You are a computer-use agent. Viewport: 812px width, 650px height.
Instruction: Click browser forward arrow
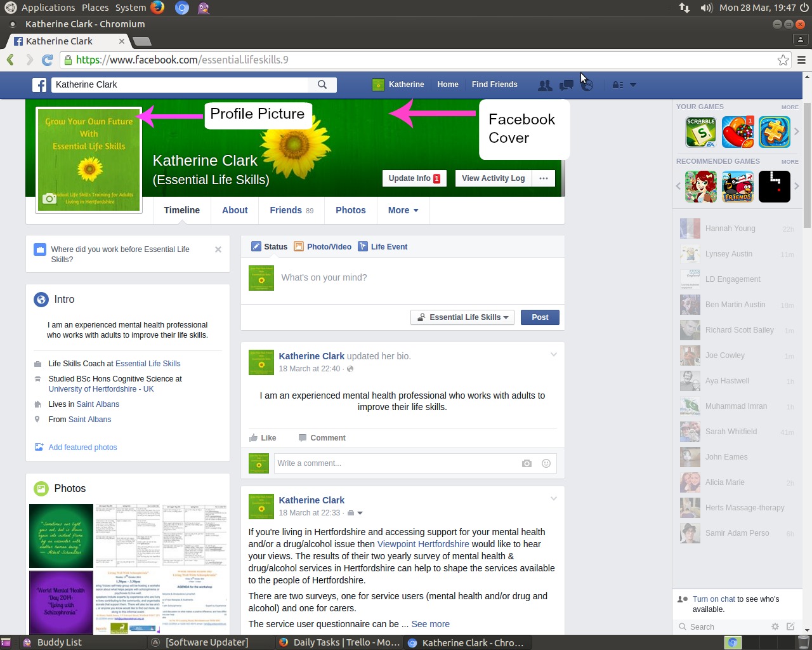click(x=29, y=60)
